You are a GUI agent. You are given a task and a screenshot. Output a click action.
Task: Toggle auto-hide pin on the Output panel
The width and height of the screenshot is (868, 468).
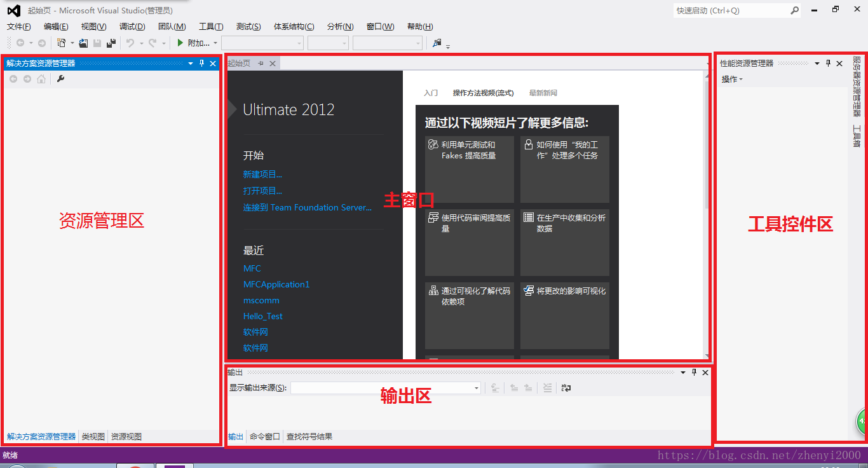[694, 372]
